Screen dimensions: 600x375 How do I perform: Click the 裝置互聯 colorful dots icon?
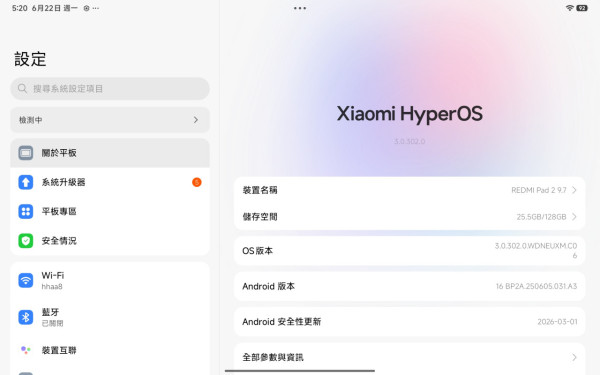tap(26, 350)
